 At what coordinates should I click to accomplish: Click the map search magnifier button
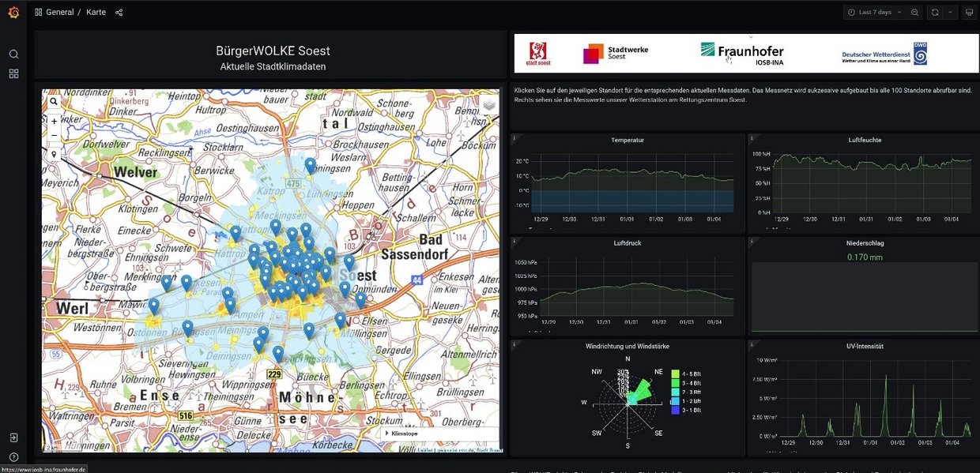pyautogui.click(x=54, y=102)
